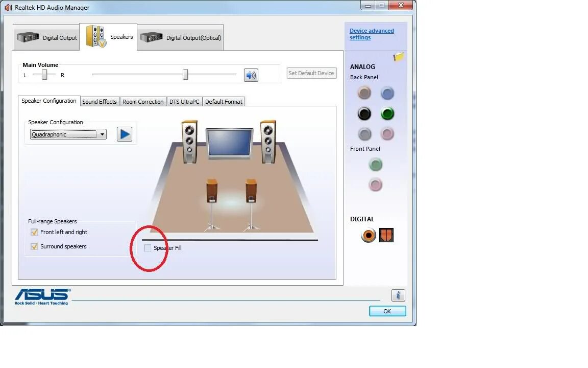The image size is (588, 368).
Task: Open the Quadraphonic configuration dropdown
Action: click(x=68, y=134)
